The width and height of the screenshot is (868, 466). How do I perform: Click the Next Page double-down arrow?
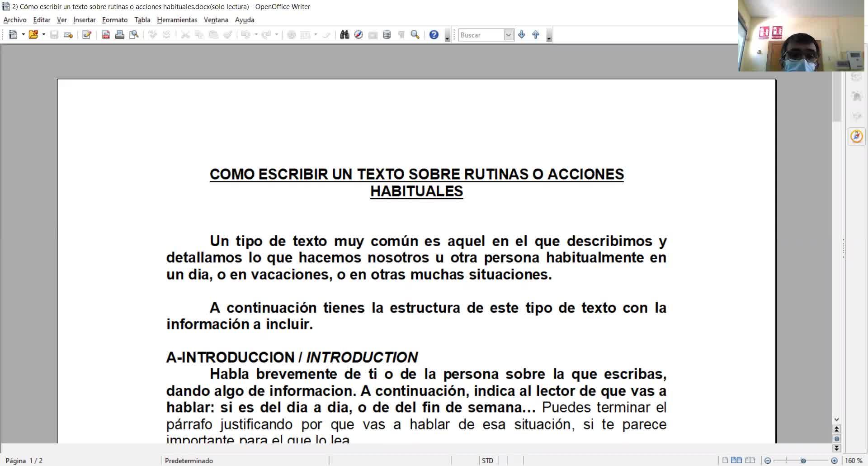836,448
